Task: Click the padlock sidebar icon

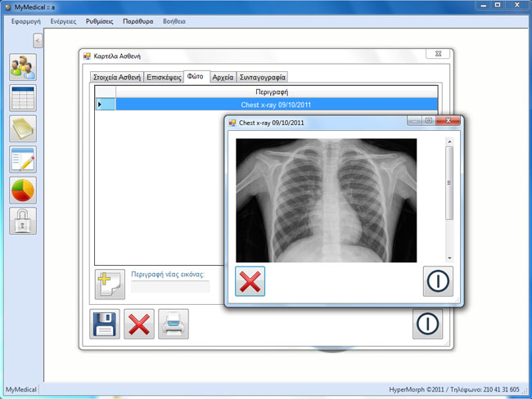Action: pos(23,221)
